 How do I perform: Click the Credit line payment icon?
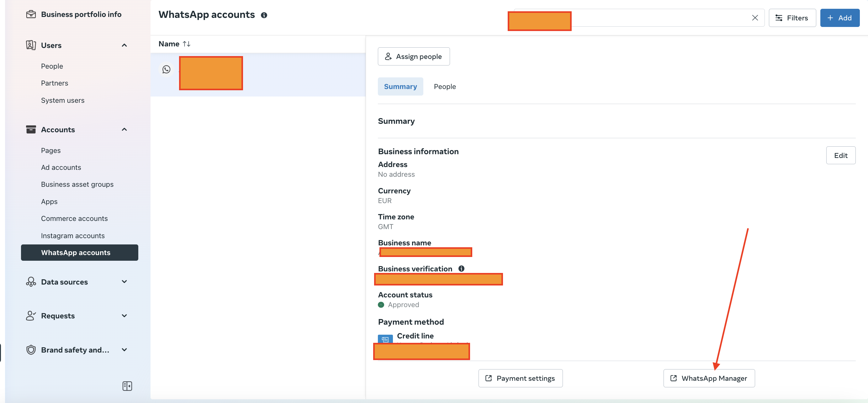(385, 339)
